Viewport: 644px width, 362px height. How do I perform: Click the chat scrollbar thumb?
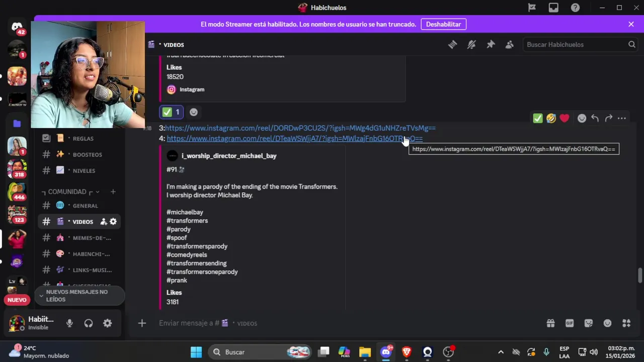[x=640, y=276]
